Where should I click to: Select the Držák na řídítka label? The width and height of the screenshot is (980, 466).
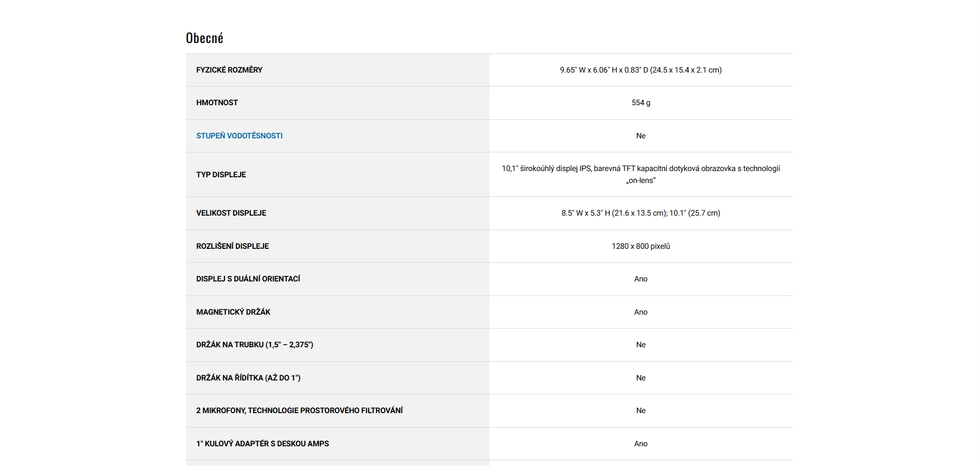tap(248, 378)
